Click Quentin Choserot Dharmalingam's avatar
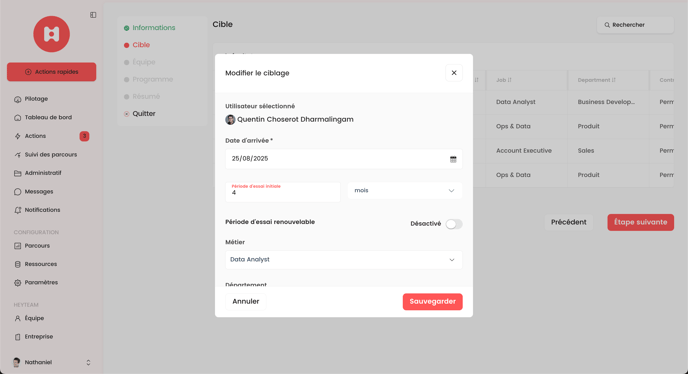688x374 pixels. (x=230, y=119)
